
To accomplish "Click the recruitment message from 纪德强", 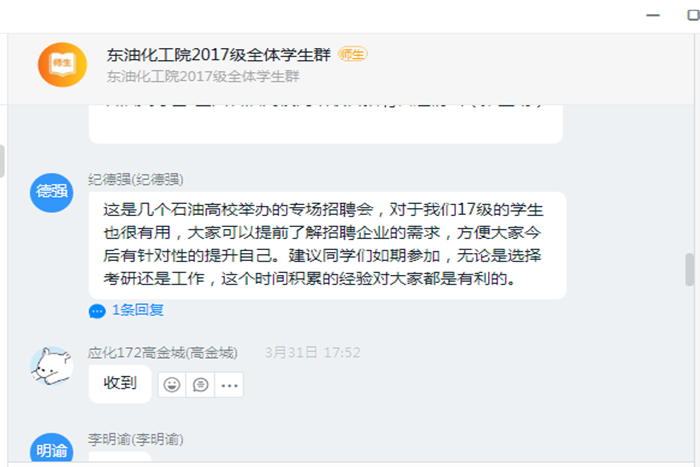I will tap(327, 245).
